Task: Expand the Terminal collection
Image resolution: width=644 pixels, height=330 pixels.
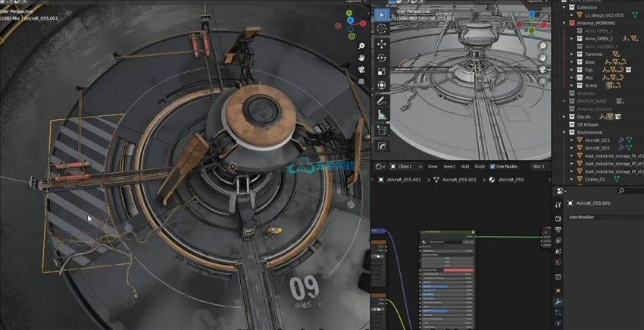Action: 572,55
